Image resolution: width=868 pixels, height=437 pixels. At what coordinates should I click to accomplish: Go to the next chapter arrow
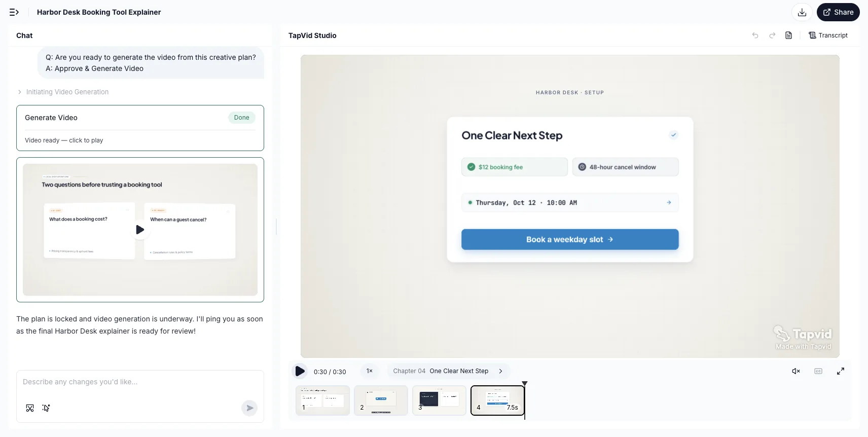pyautogui.click(x=500, y=371)
